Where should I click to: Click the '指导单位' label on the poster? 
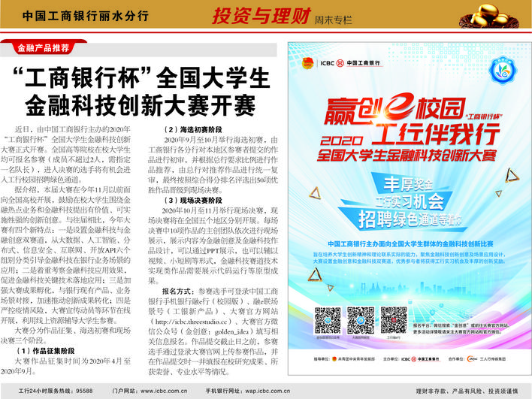(322, 358)
